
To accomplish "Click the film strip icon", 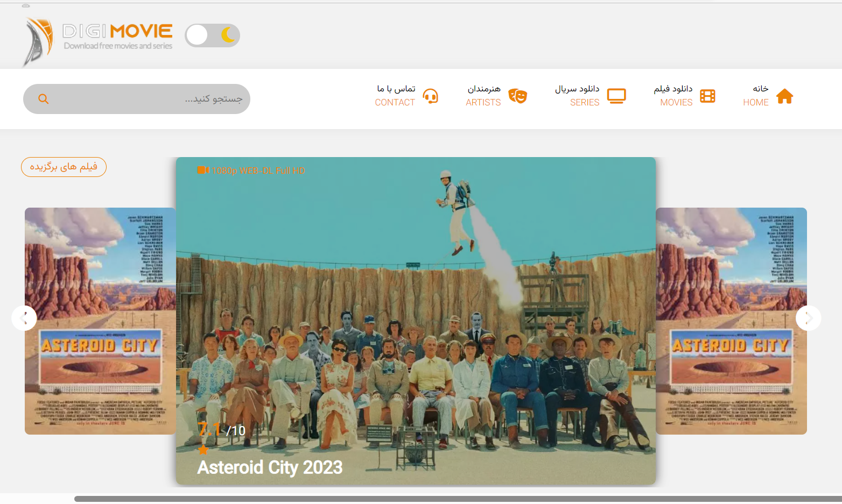I will pos(707,96).
